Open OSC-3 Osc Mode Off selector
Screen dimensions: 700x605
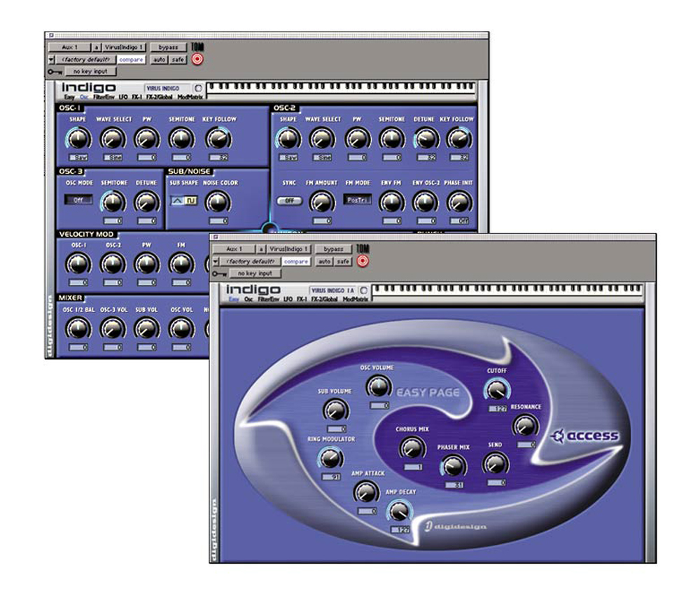(78, 200)
